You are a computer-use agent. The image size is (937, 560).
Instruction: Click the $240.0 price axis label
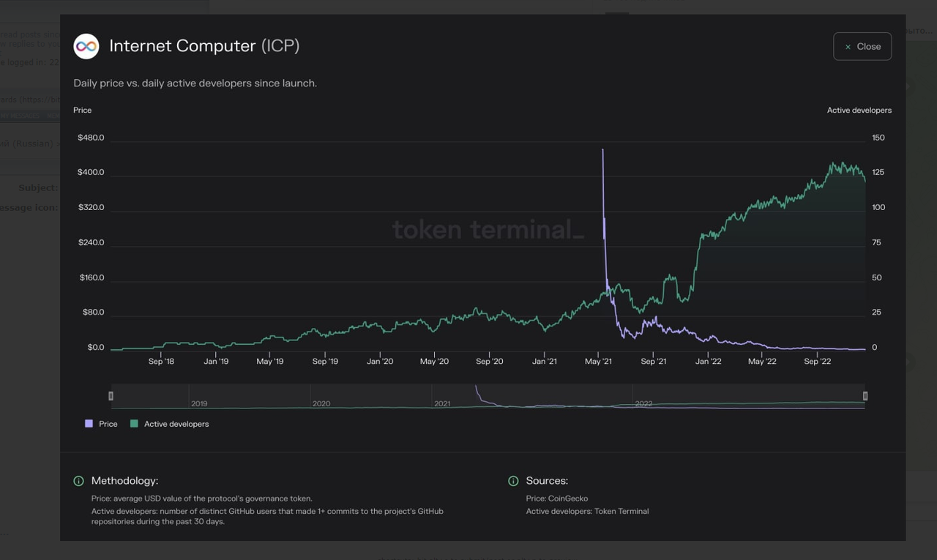(91, 242)
